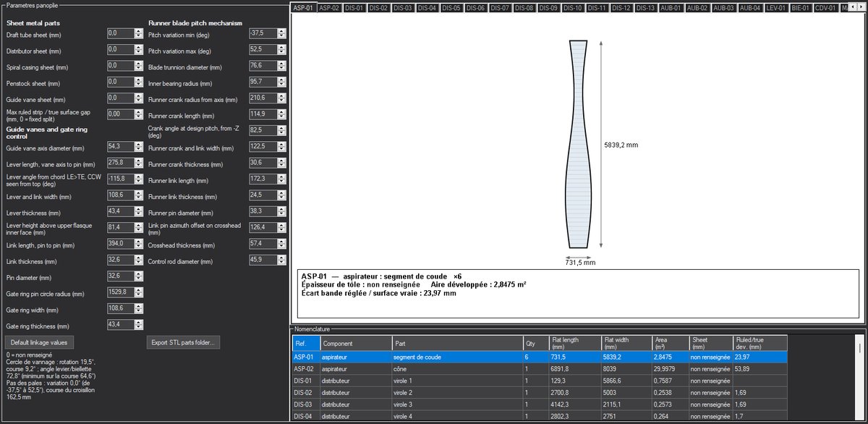
Task: Decrease Lever thickness using down arrow
Action: 139,213
